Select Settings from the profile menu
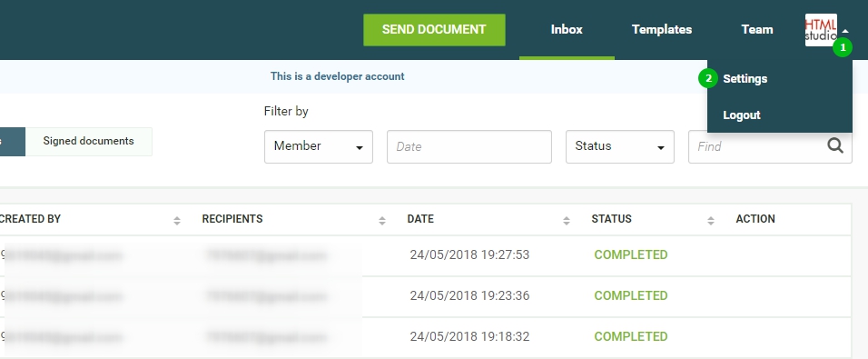 tap(745, 79)
